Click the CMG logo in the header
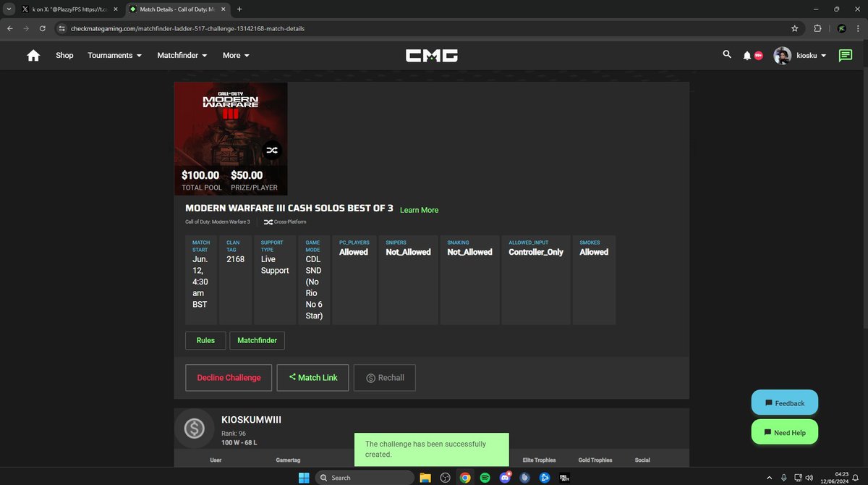Image resolution: width=868 pixels, height=485 pixels. pos(431,56)
